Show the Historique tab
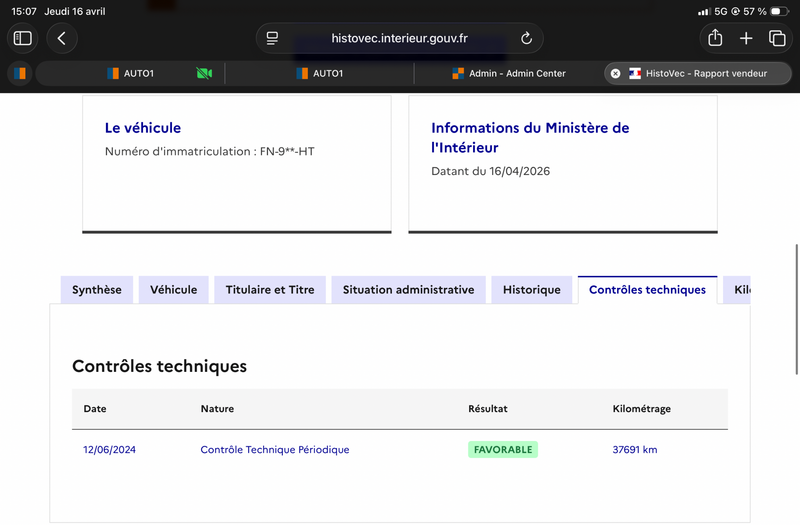Viewport: 800px width, 525px height. [x=532, y=290]
